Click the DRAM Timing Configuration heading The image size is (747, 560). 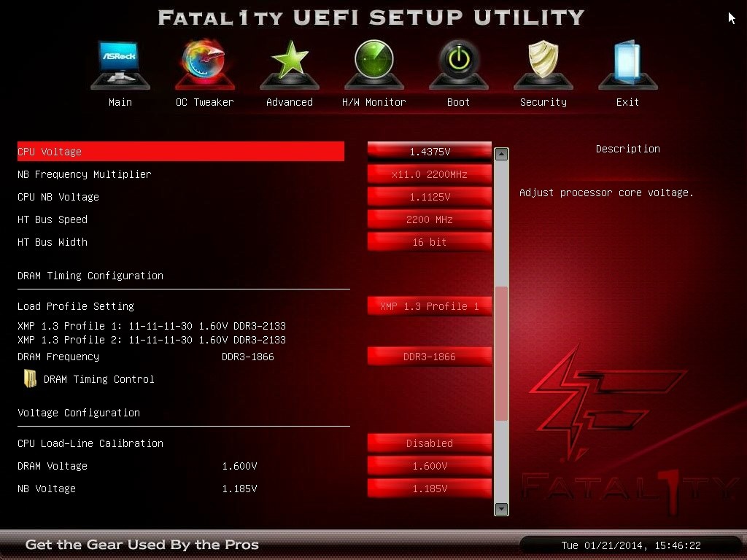point(90,276)
